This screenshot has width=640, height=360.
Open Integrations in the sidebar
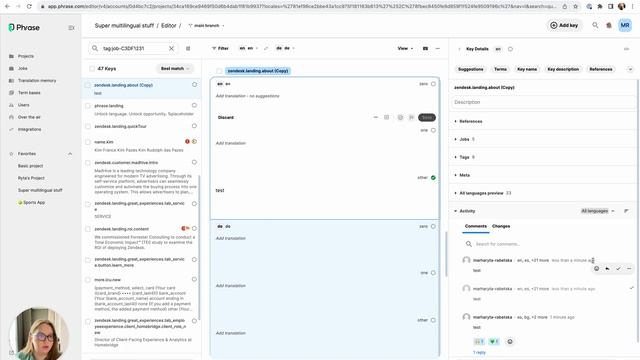click(29, 129)
